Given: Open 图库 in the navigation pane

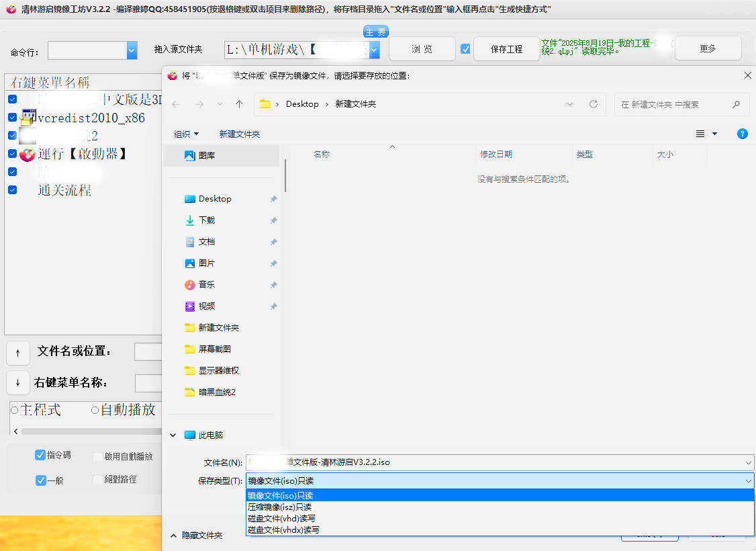Looking at the screenshot, I should coord(222,155).
